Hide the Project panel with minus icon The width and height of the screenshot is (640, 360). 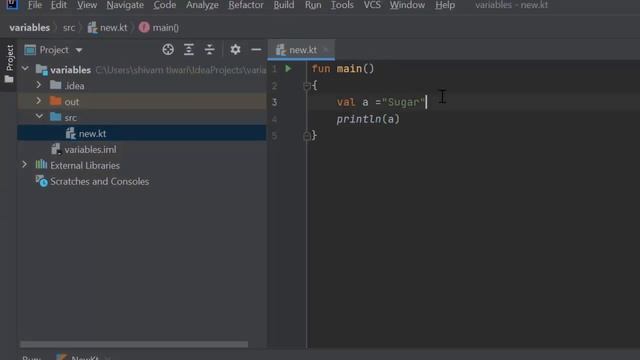pyautogui.click(x=256, y=50)
